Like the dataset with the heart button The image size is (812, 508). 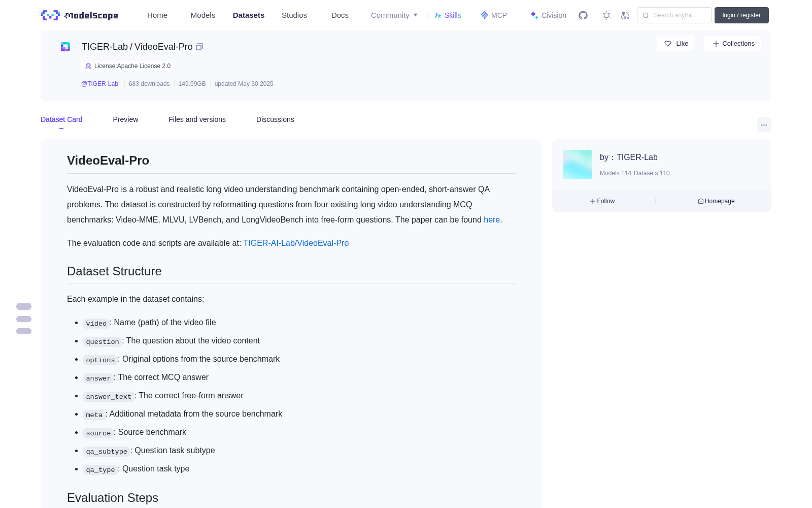tap(675, 44)
